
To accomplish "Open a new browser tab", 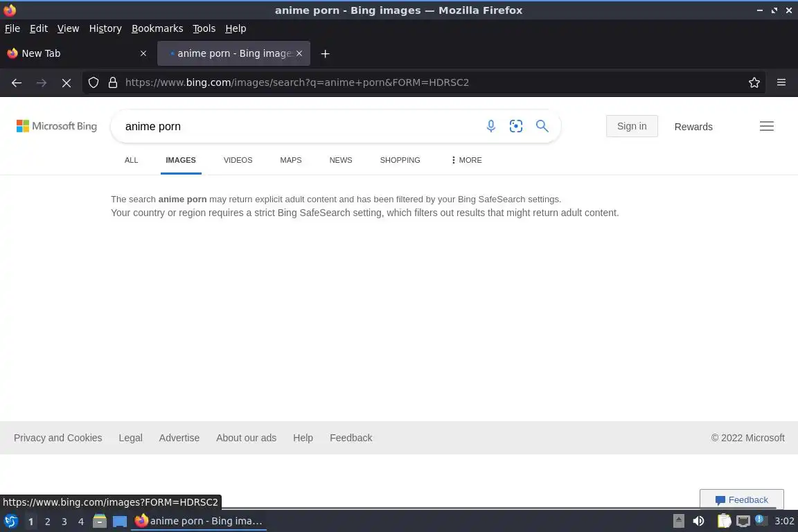I will click(325, 53).
